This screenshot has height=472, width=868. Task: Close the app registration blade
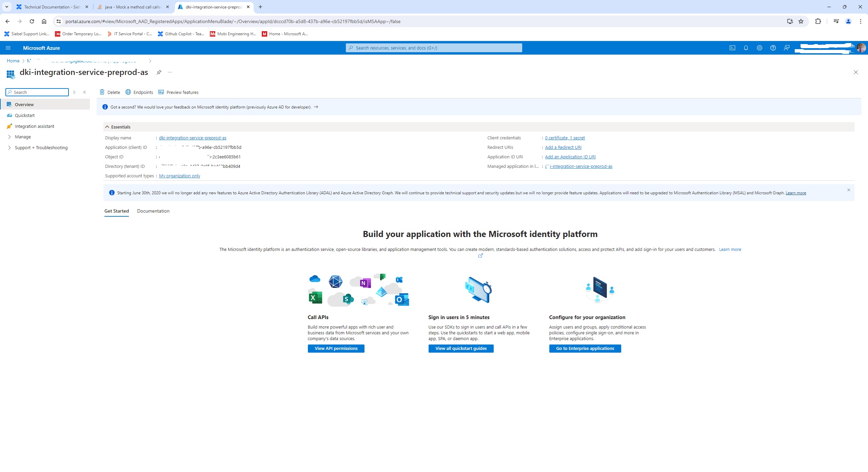(856, 72)
